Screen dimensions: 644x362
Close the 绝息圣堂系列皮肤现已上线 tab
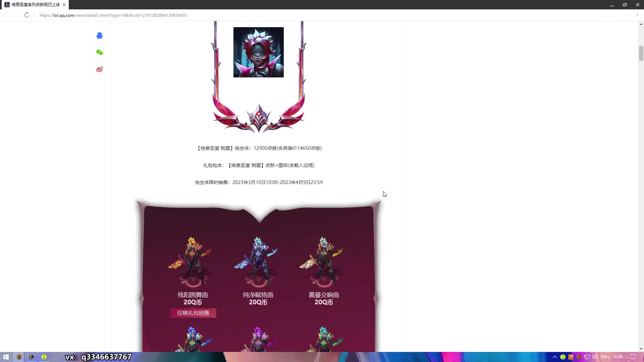pos(64,5)
